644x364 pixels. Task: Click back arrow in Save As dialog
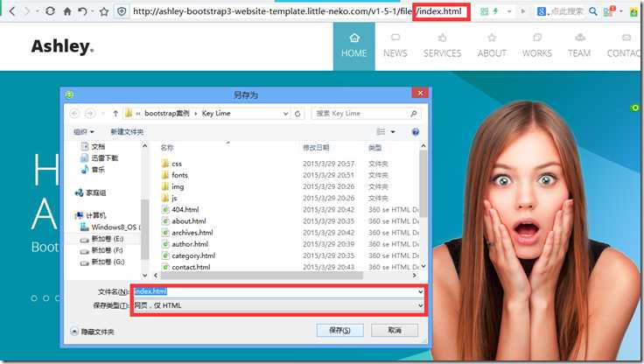pyautogui.click(x=74, y=114)
